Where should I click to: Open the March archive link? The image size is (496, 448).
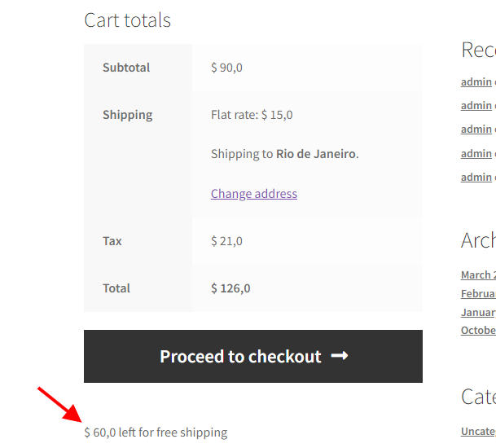click(477, 275)
